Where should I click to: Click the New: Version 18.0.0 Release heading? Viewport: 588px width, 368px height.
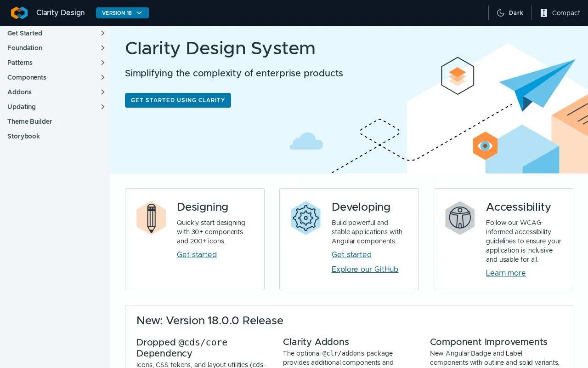(x=210, y=321)
